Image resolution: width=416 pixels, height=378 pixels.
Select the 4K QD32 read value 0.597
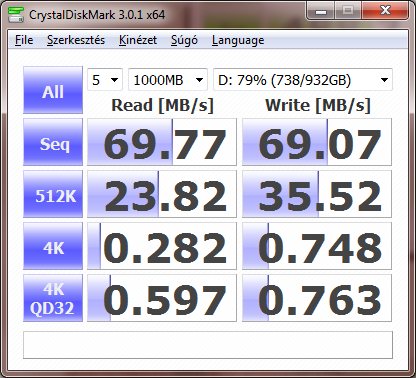[162, 298]
